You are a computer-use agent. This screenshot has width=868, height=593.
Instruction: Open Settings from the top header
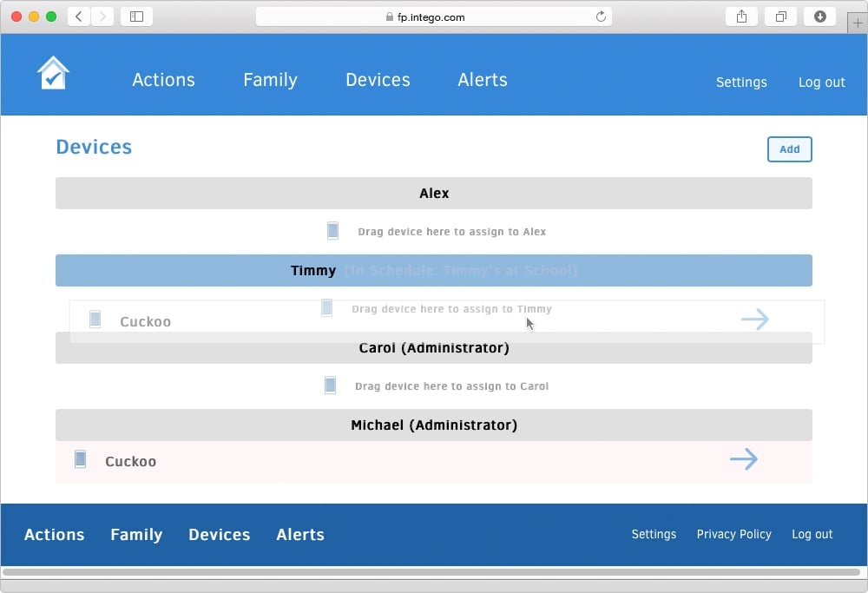(x=741, y=82)
